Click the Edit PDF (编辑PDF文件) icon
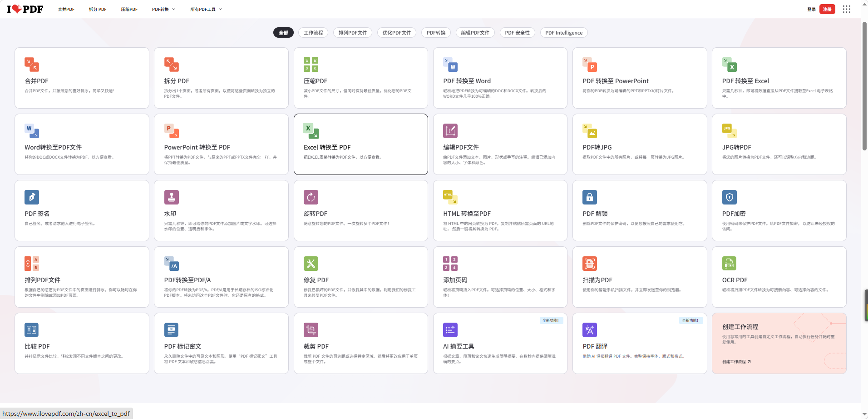 [450, 131]
